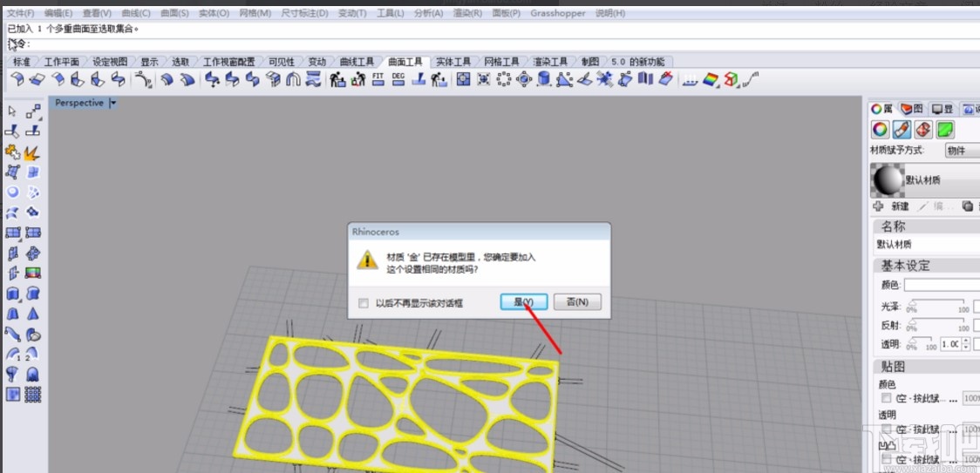
Task: Click the 透明 transparency slider
Action: (x=922, y=343)
